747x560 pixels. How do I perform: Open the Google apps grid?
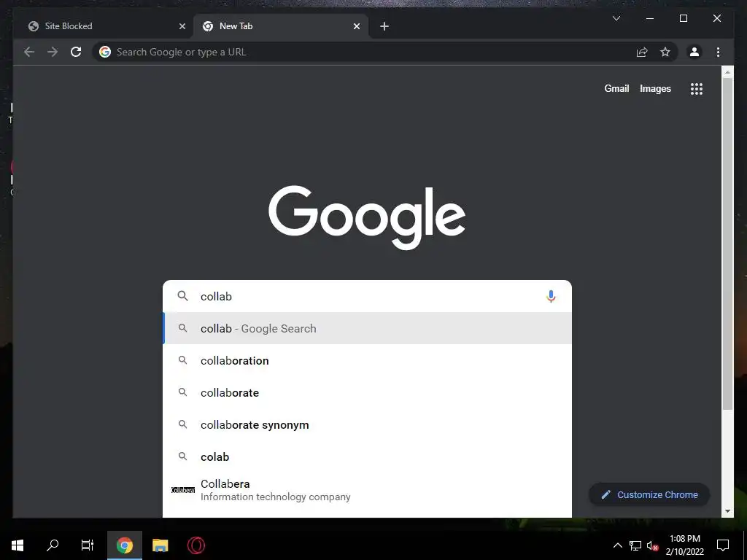tap(697, 88)
